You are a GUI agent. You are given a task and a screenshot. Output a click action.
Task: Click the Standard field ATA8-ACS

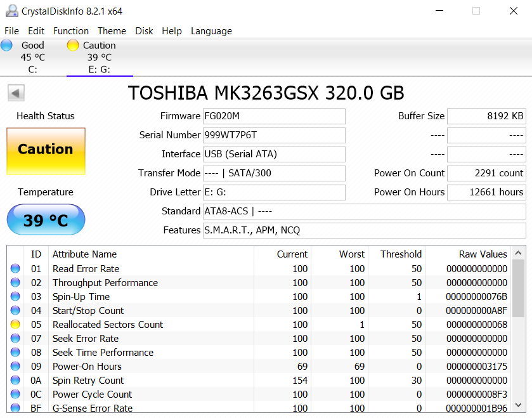pos(365,211)
